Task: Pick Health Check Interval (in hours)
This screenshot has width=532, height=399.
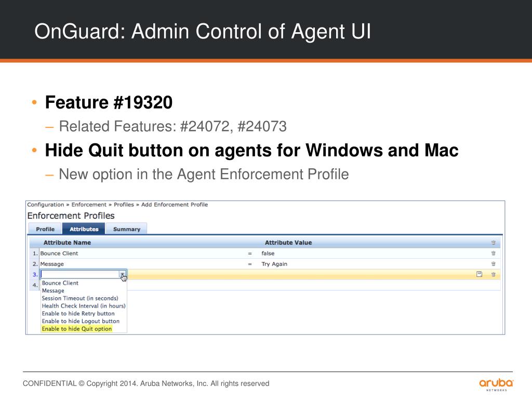Action: tap(84, 305)
